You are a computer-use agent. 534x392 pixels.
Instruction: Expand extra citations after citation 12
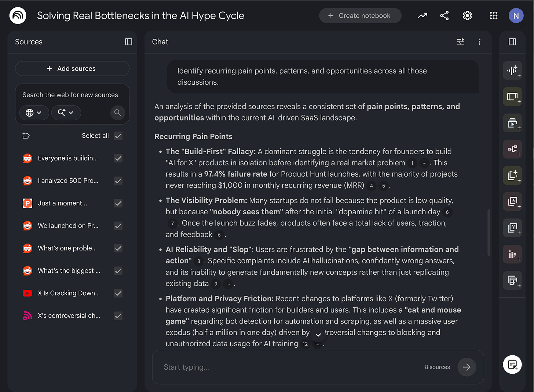coord(317,344)
